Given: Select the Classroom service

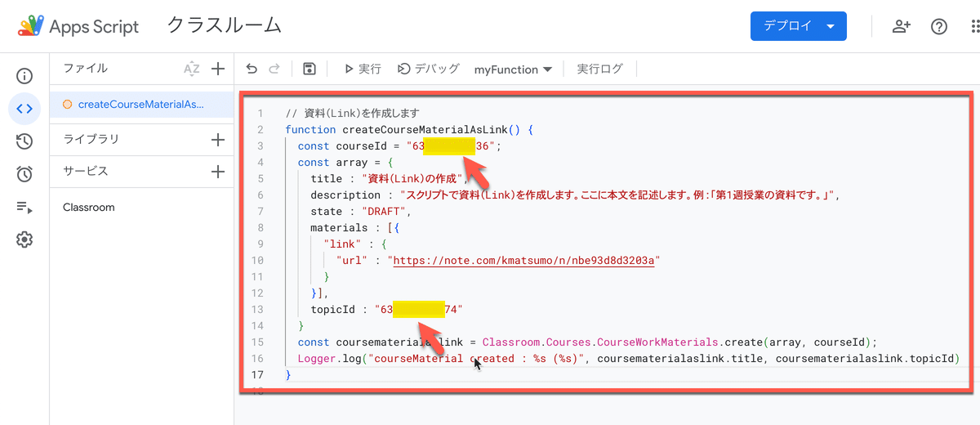Looking at the screenshot, I should [x=89, y=208].
